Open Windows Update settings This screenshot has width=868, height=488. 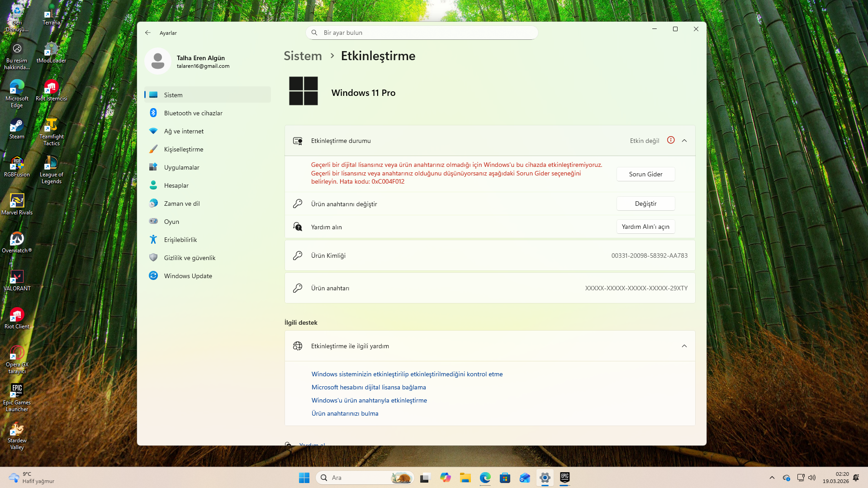pos(208,276)
